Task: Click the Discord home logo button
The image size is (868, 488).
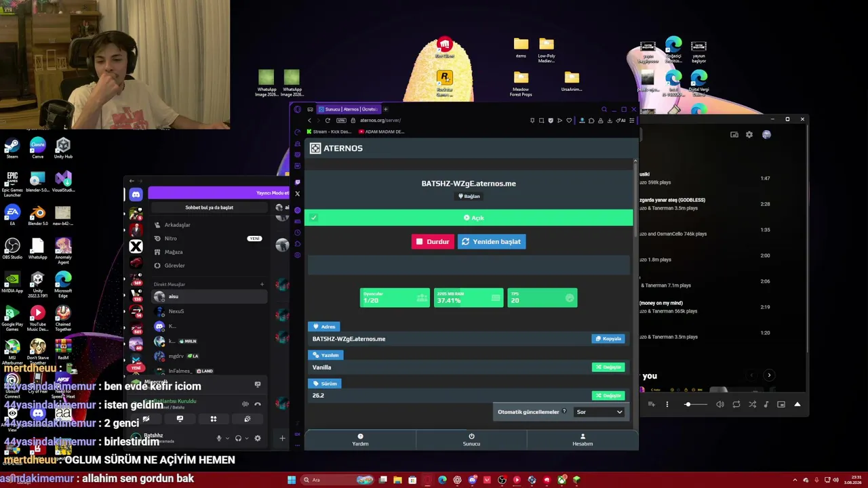Action: [136, 195]
